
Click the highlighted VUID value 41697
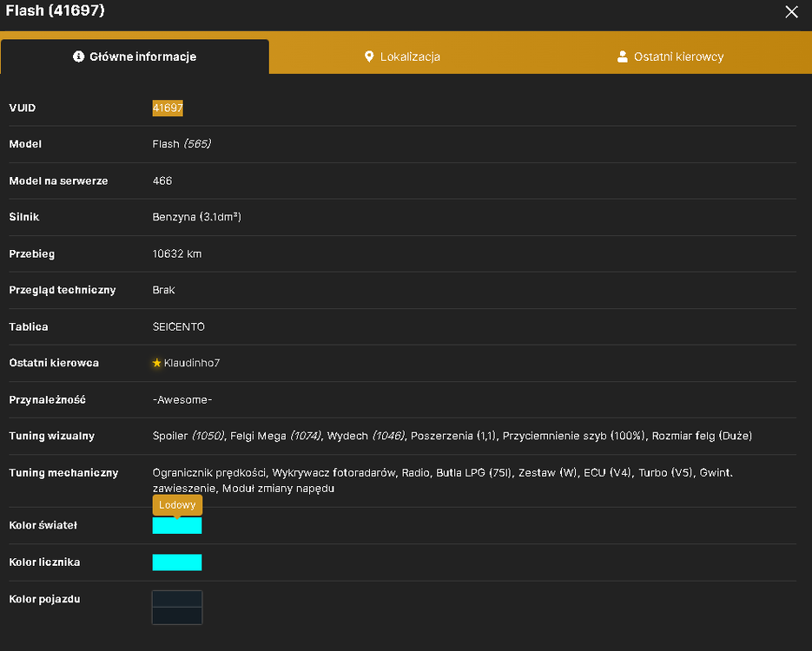[x=168, y=108]
